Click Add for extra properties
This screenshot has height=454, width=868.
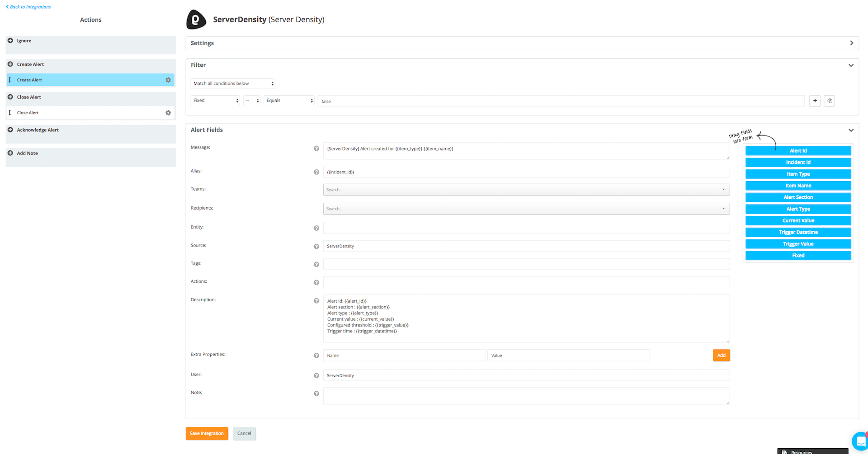(721, 356)
